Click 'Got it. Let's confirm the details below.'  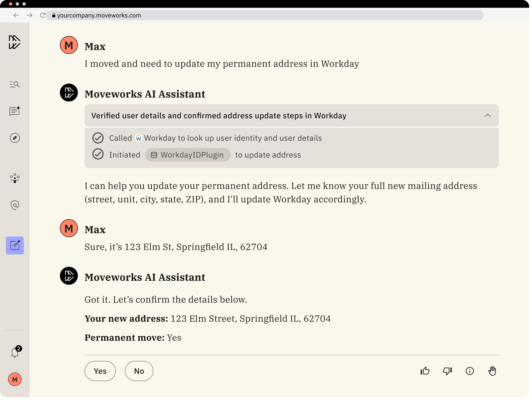[166, 300]
